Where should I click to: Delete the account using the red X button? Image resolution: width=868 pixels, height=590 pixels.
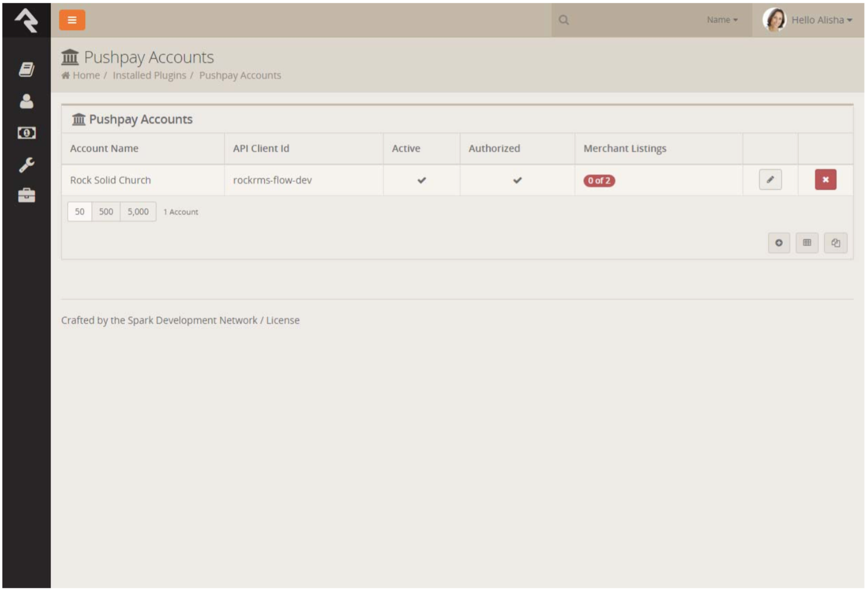click(825, 180)
